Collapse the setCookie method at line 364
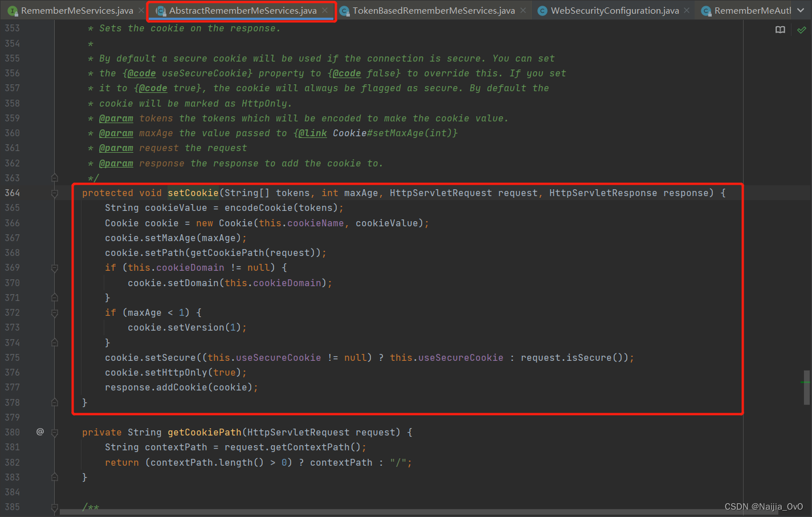 pos(55,193)
